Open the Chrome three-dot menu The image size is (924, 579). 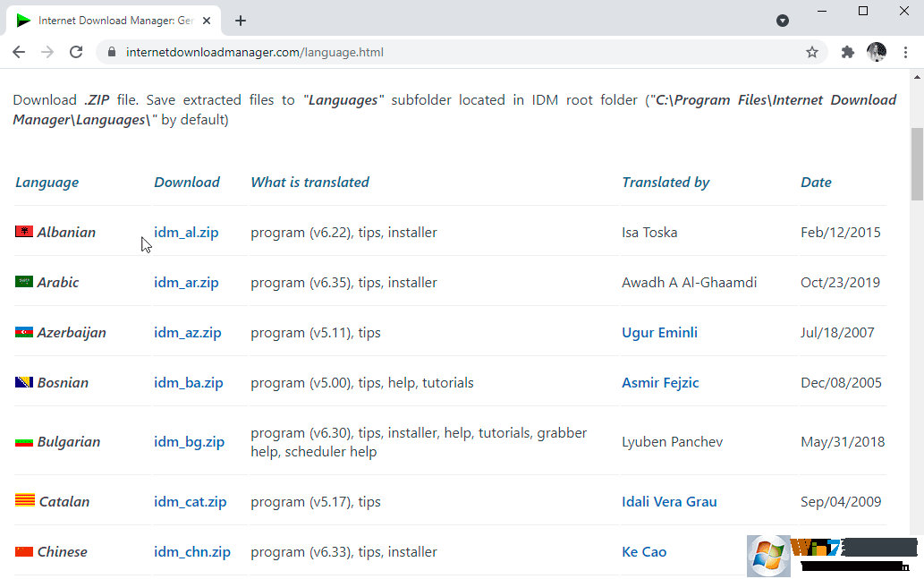[906, 52]
